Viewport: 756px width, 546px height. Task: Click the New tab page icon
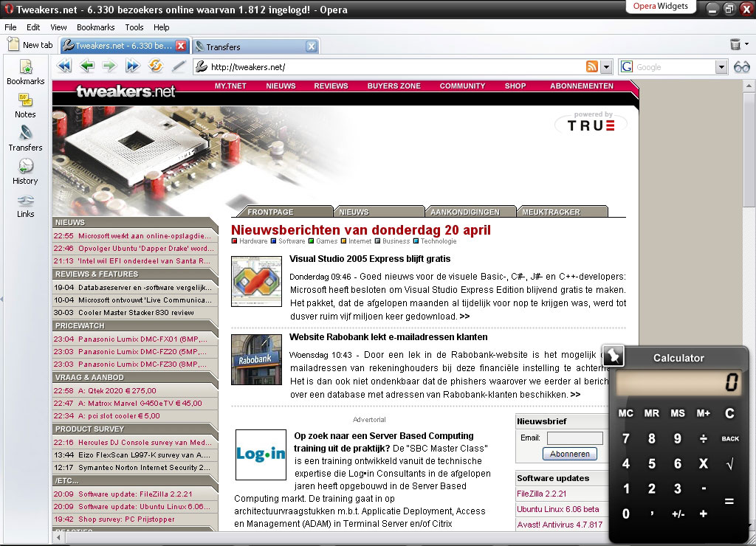tap(13, 44)
